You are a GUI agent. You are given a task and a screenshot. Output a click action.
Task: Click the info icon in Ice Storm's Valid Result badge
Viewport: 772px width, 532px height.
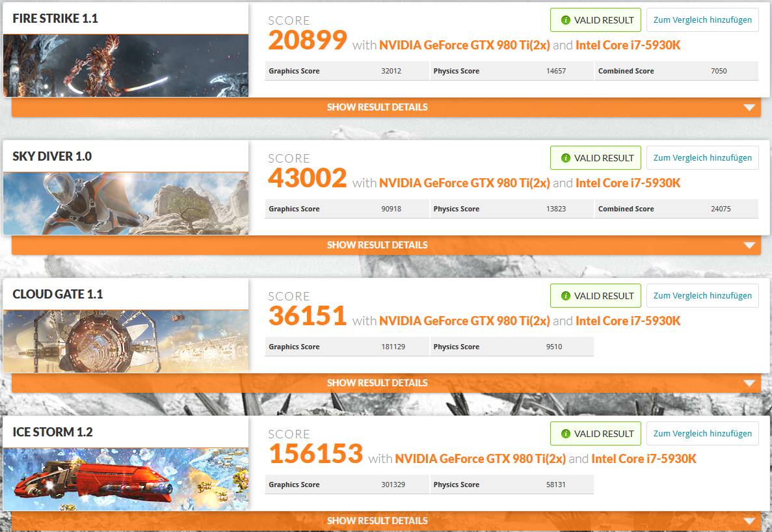(x=566, y=434)
